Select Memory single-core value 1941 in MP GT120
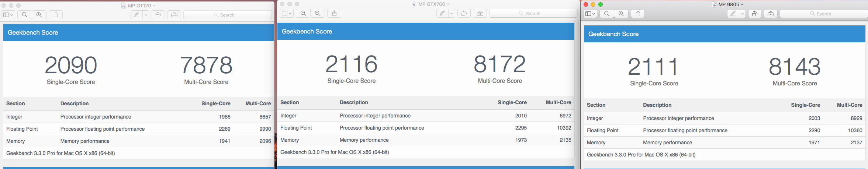Viewport: 868px width, 169px height. pos(225,141)
